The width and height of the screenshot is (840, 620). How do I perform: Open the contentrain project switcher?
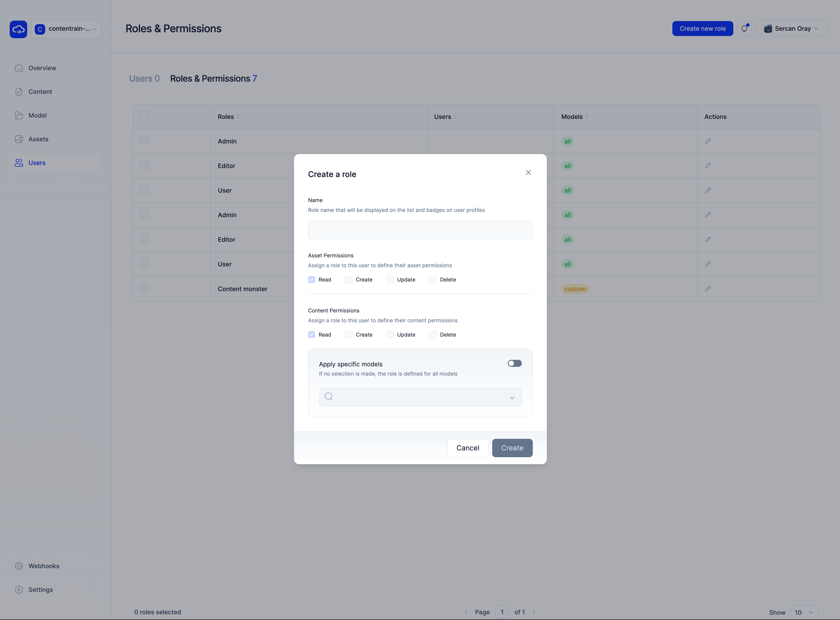[66, 29]
